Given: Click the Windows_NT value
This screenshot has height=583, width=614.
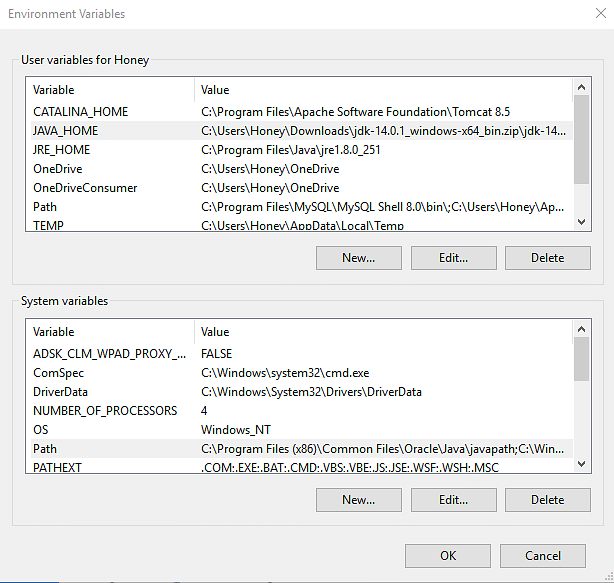Looking at the screenshot, I should click(236, 430).
